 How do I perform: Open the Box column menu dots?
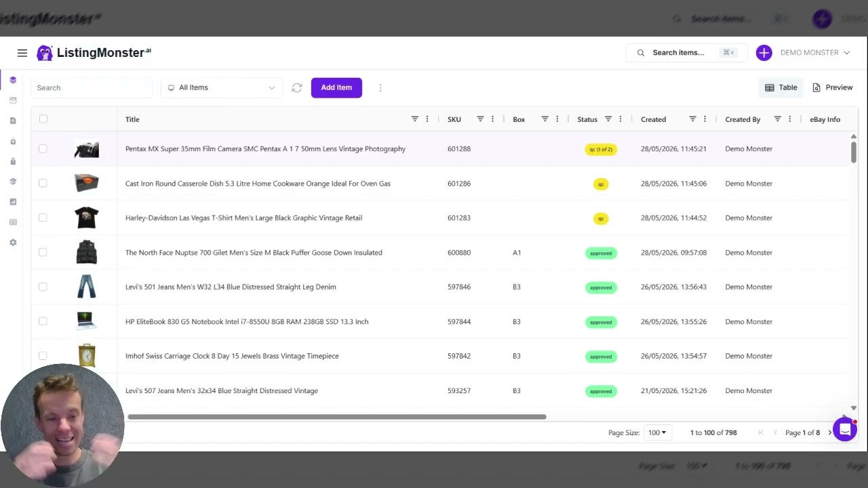pos(557,119)
